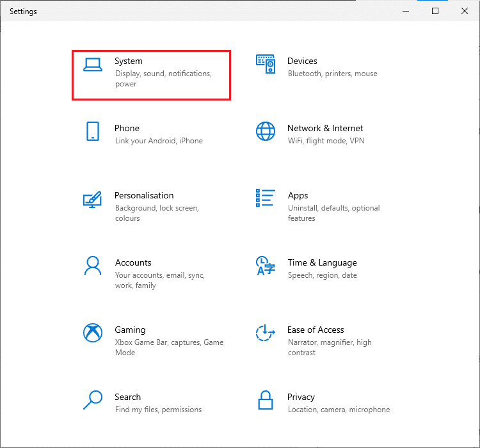This screenshot has width=480, height=448.
Task: Open Time & Language title
Action: [323, 262]
